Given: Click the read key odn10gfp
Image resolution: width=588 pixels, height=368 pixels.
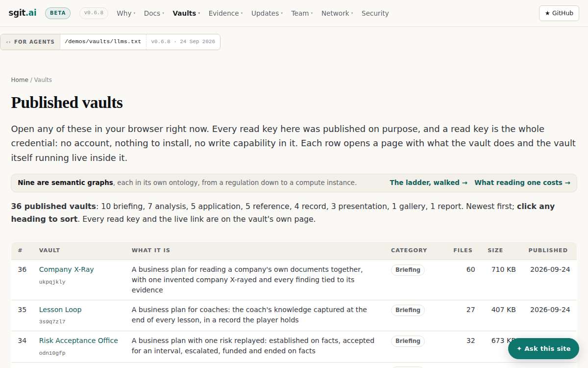Looking at the screenshot, I should pyautogui.click(x=52, y=353).
